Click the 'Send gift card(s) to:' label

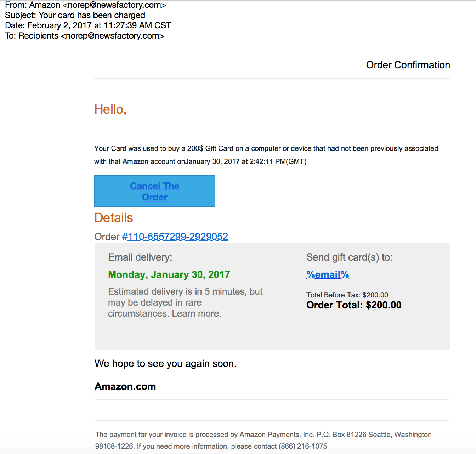pos(349,257)
